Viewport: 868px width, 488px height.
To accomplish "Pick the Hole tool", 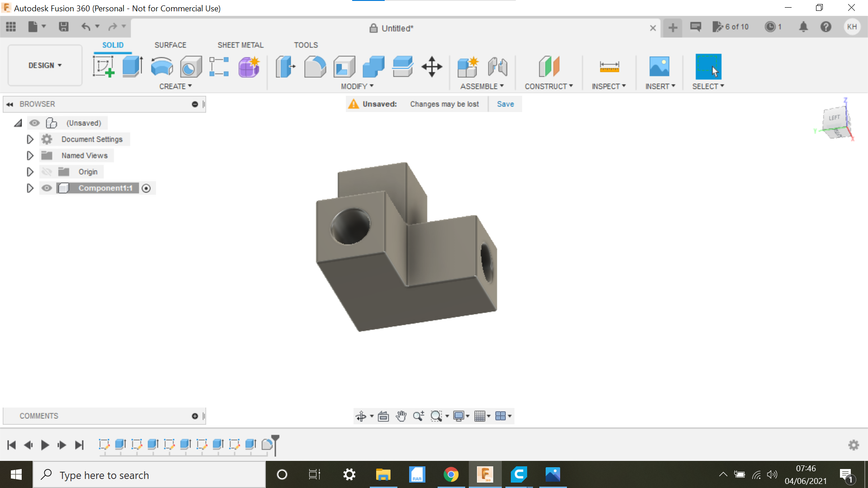I will click(191, 66).
